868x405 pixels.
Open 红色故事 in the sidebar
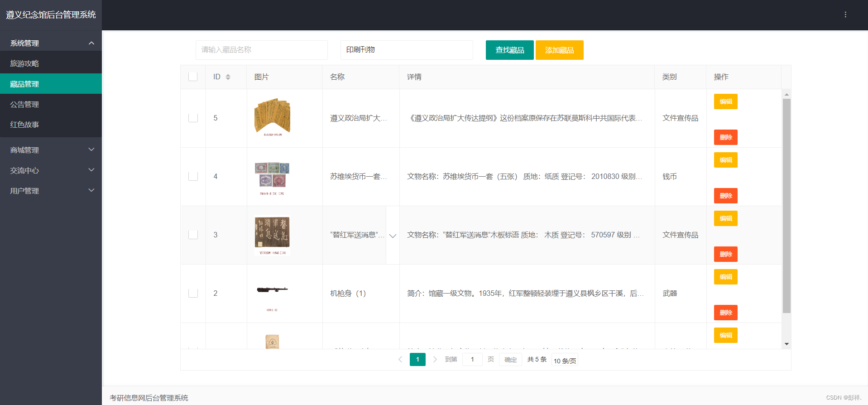[51, 125]
